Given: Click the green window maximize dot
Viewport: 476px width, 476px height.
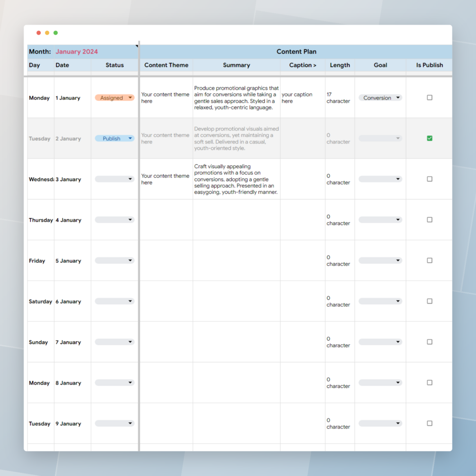Looking at the screenshot, I should (55, 33).
